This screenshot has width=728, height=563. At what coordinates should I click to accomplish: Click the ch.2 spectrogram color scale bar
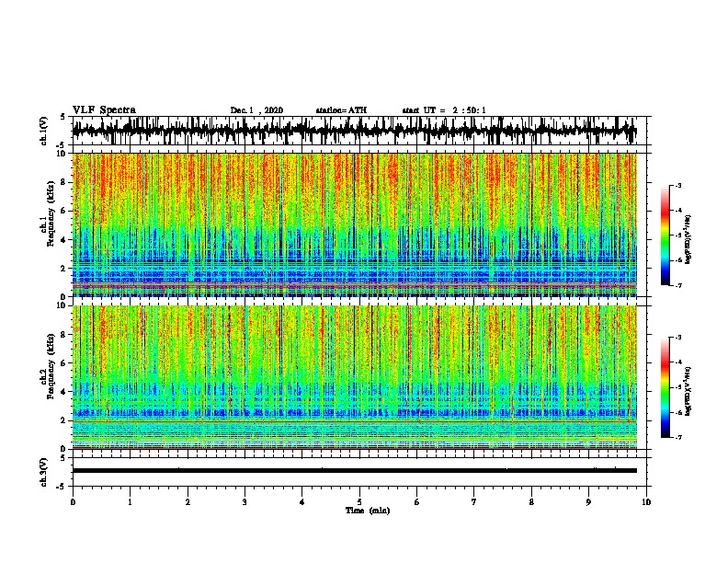pyautogui.click(x=665, y=387)
